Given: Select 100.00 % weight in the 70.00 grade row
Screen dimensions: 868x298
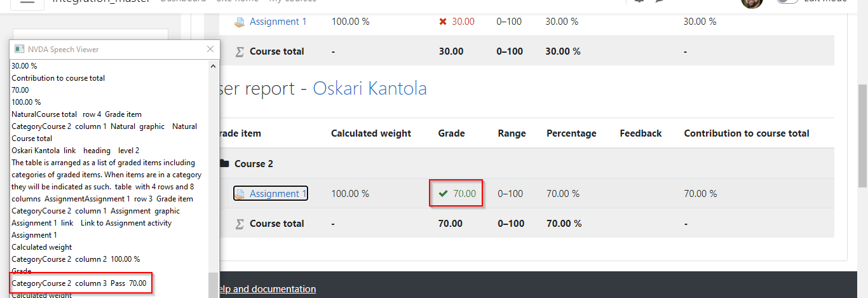Looking at the screenshot, I should (350, 194).
